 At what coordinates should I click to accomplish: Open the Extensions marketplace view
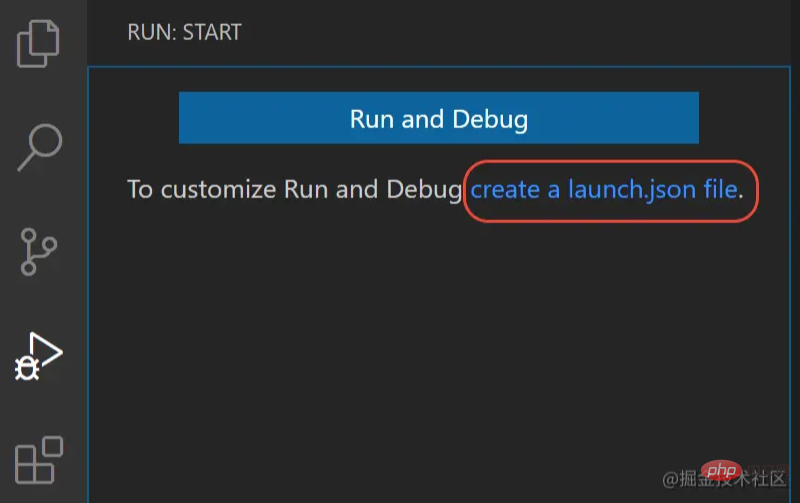(x=39, y=460)
